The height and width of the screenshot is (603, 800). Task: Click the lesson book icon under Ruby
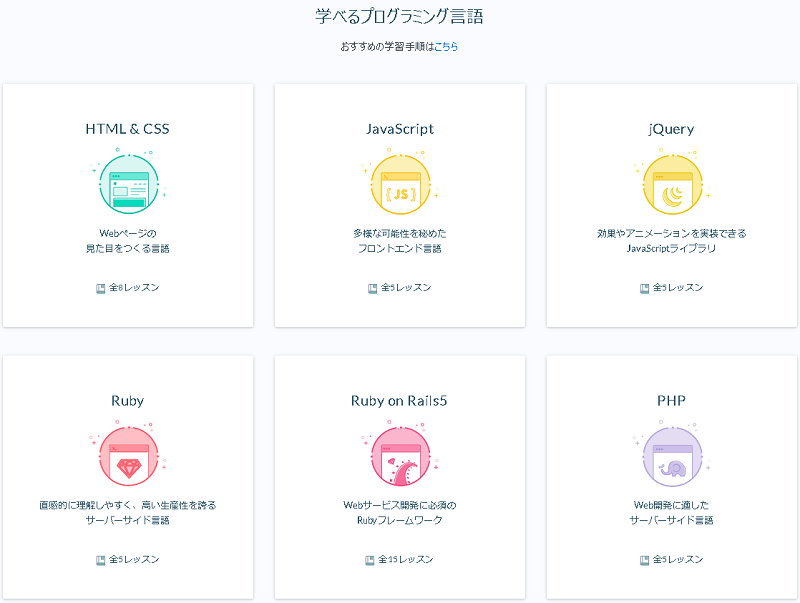tap(101, 560)
